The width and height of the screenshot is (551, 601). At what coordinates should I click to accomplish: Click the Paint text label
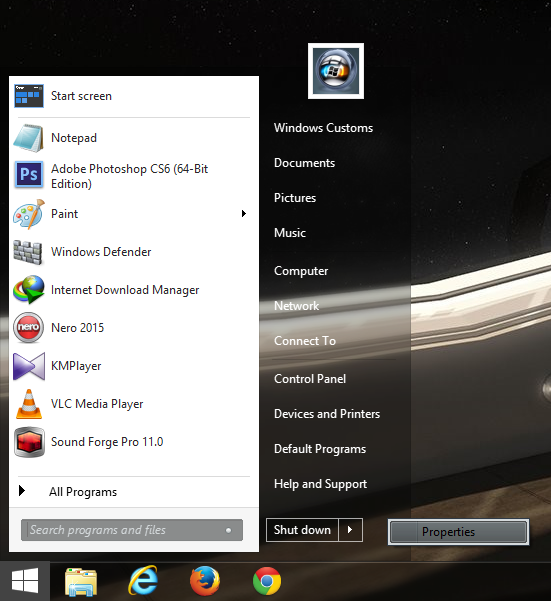[x=64, y=214]
